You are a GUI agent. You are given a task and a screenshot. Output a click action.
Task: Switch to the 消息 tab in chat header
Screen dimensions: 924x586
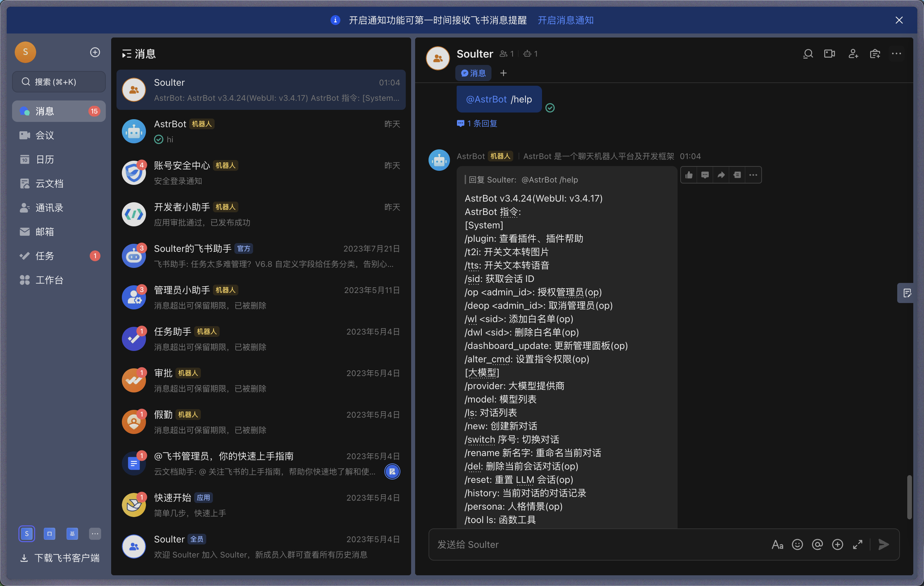click(x=473, y=73)
